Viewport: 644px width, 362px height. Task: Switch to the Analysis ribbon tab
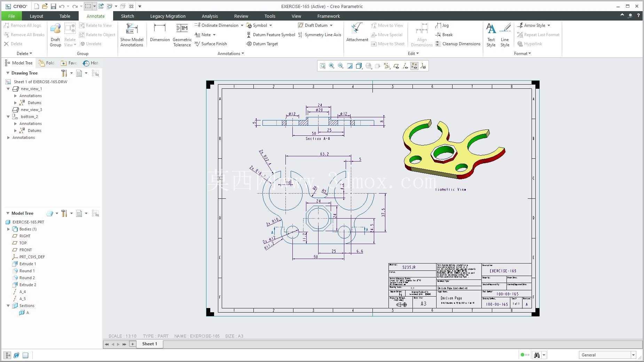click(x=210, y=16)
